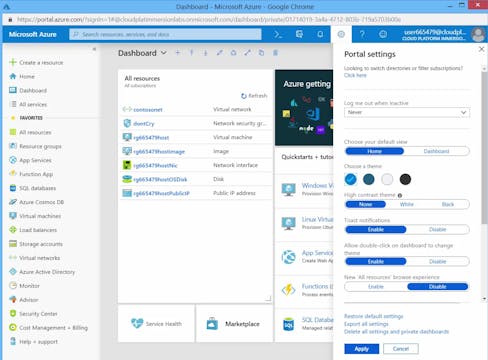Open the rg665479hostOSDisk disk resource
Viewport: 488px width, 360px height.
click(x=160, y=179)
